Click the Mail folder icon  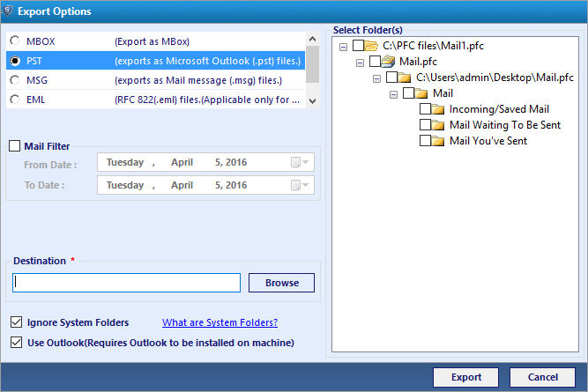coord(421,93)
